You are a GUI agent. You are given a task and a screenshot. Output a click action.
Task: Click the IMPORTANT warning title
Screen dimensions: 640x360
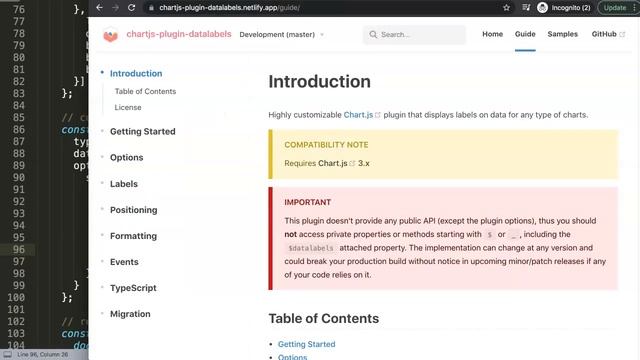point(307,202)
